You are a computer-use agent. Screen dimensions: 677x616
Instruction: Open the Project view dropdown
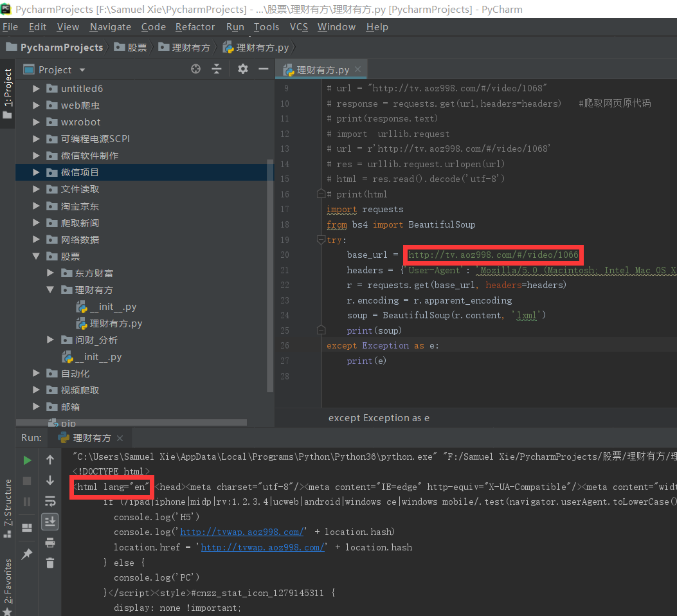(82, 70)
